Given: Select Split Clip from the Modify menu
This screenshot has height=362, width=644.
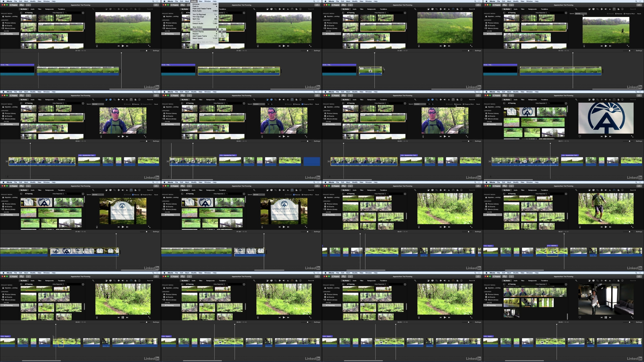Looking at the screenshot, I should pos(196,19).
